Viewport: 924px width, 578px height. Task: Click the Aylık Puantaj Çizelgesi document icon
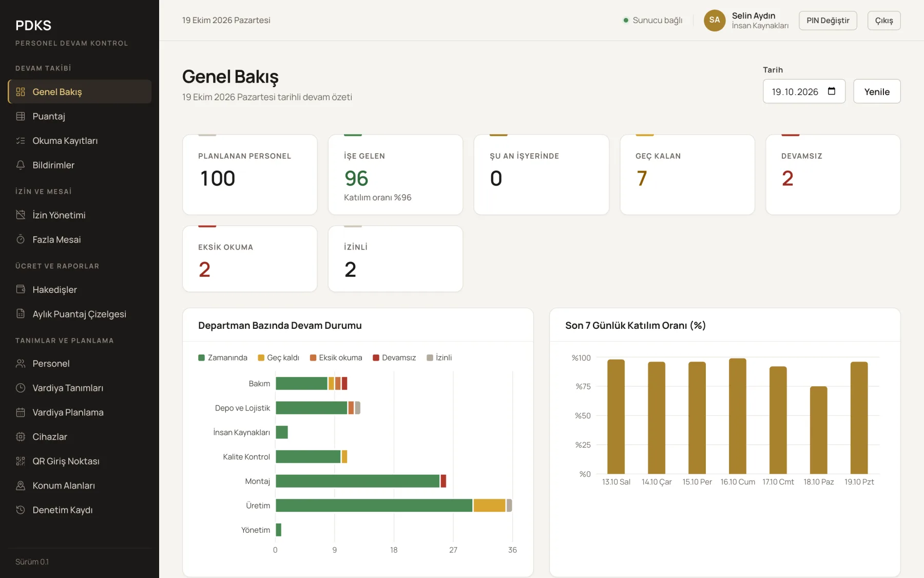point(21,314)
